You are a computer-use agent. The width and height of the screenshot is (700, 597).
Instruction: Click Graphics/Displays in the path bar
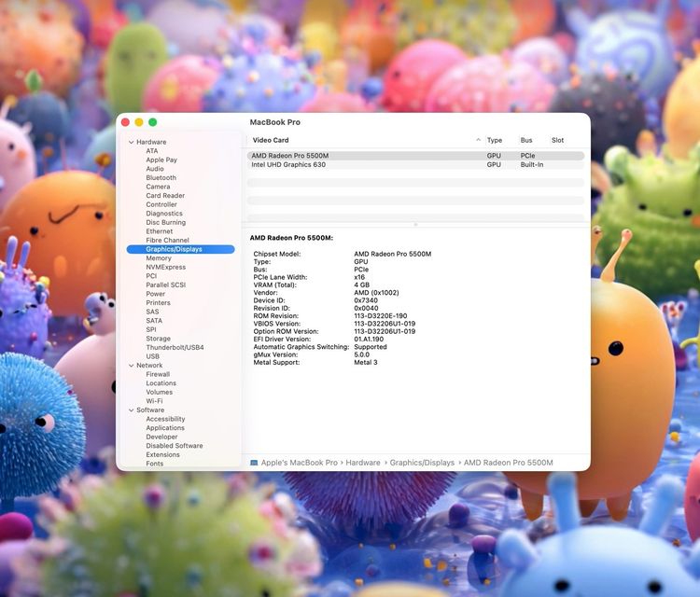point(422,463)
